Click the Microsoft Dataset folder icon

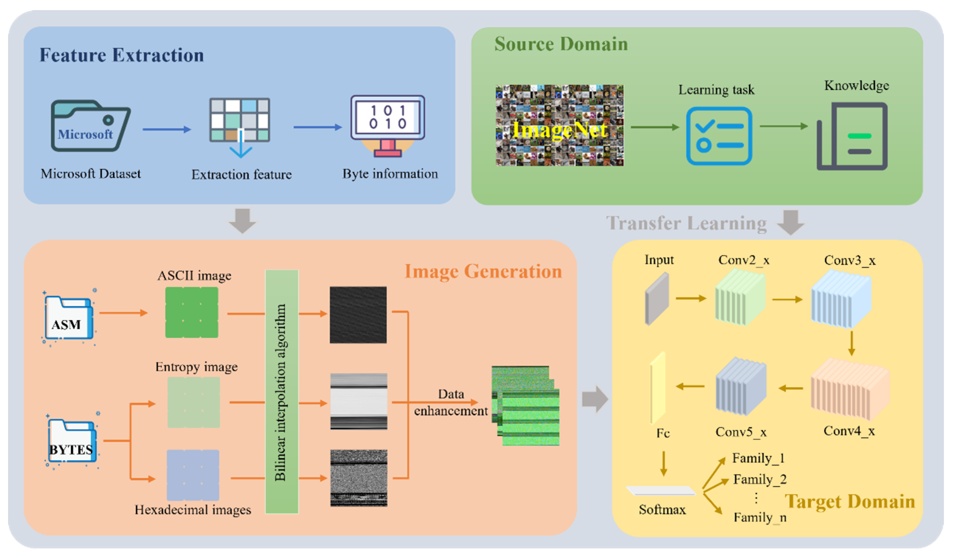[x=90, y=126]
